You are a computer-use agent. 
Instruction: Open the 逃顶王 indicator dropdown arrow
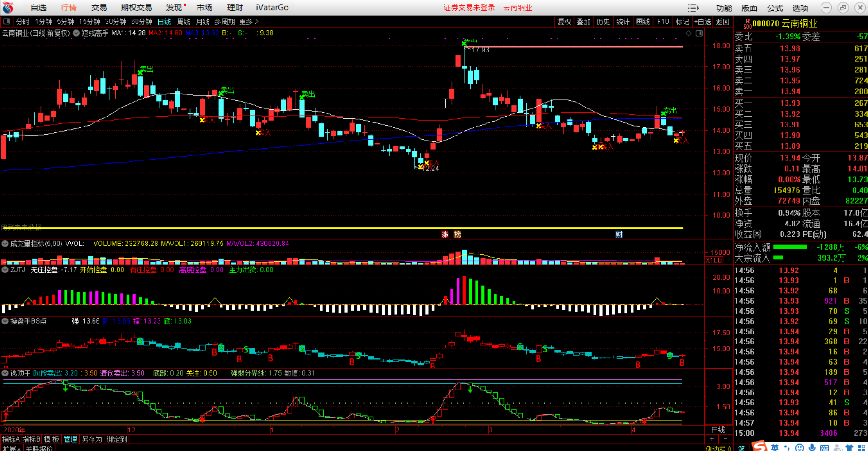pyautogui.click(x=5, y=373)
